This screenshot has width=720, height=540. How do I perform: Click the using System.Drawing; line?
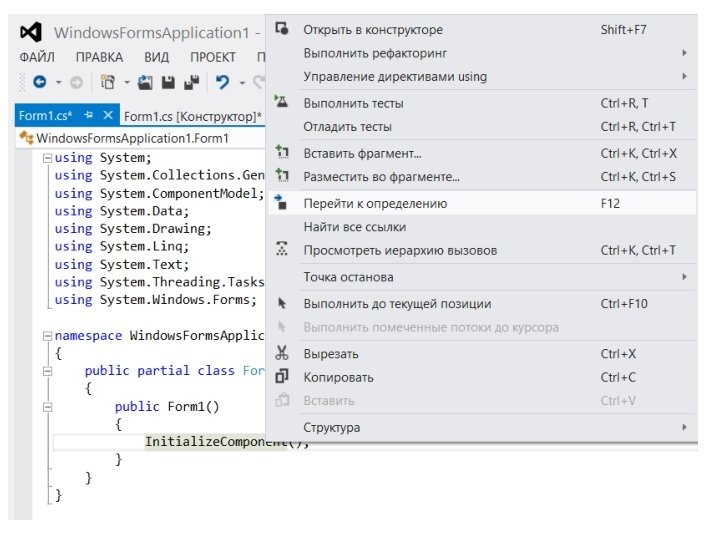pyautogui.click(x=133, y=229)
